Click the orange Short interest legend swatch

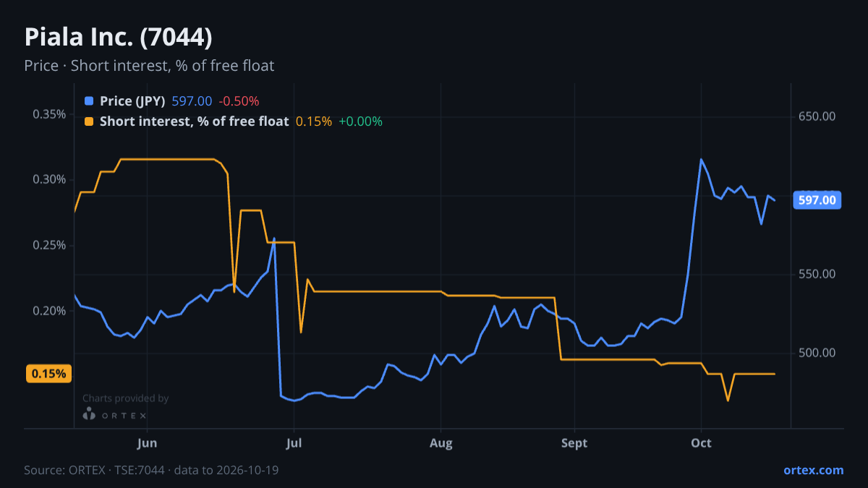[x=89, y=121]
